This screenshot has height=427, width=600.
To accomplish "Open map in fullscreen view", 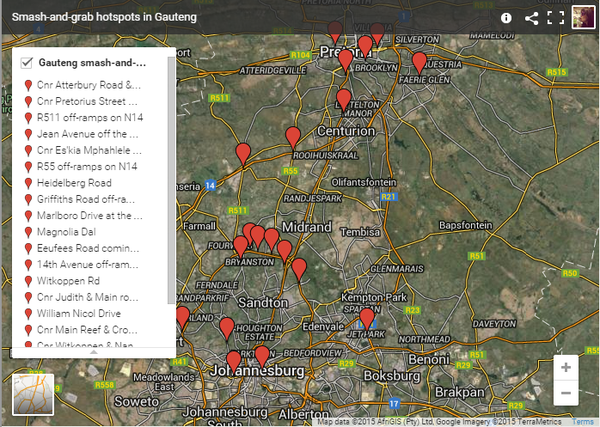I will coord(556,18).
